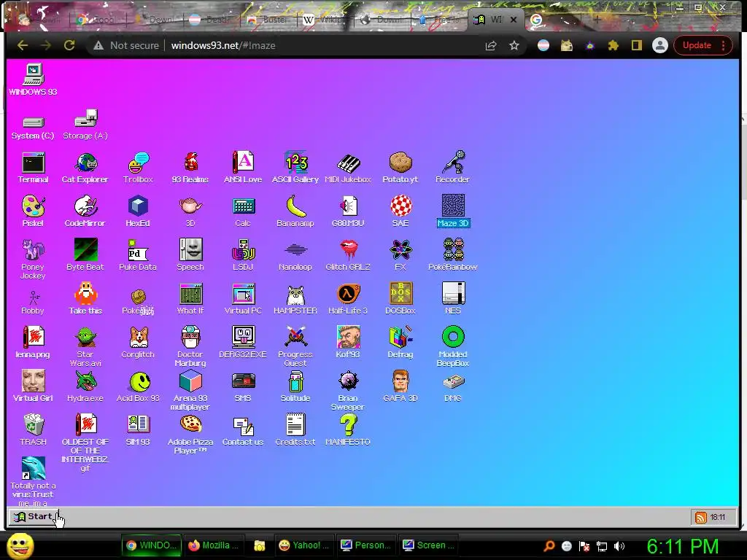Viewport: 747px width, 560px height.
Task: Open Credits.txt file
Action: tap(295, 430)
